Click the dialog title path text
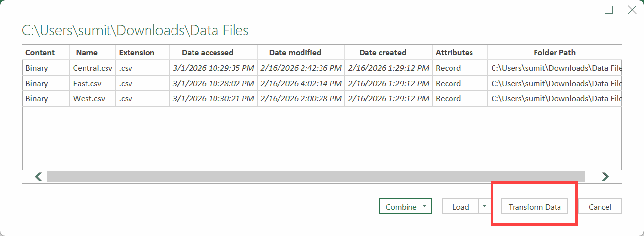This screenshot has width=644, height=236. [135, 31]
